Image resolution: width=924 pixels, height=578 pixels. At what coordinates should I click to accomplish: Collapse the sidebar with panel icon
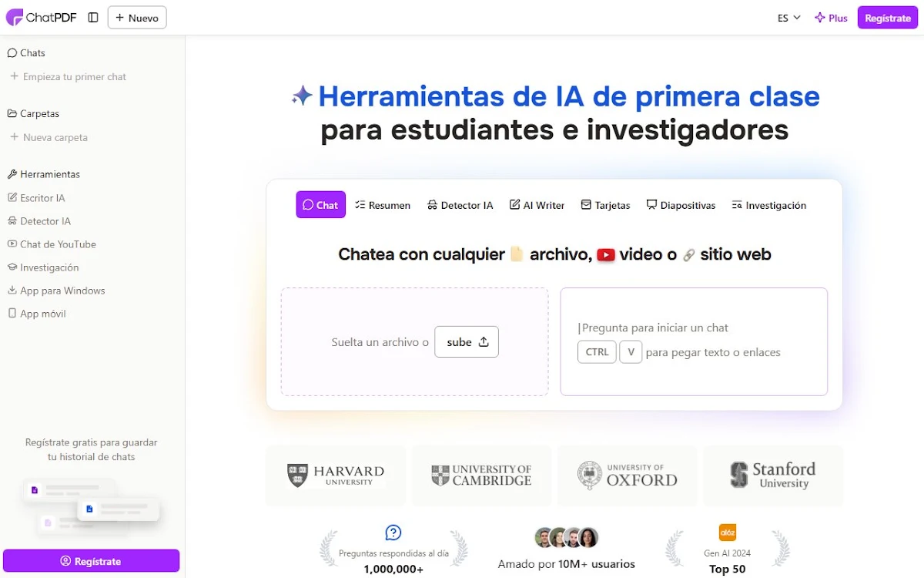click(x=93, y=18)
